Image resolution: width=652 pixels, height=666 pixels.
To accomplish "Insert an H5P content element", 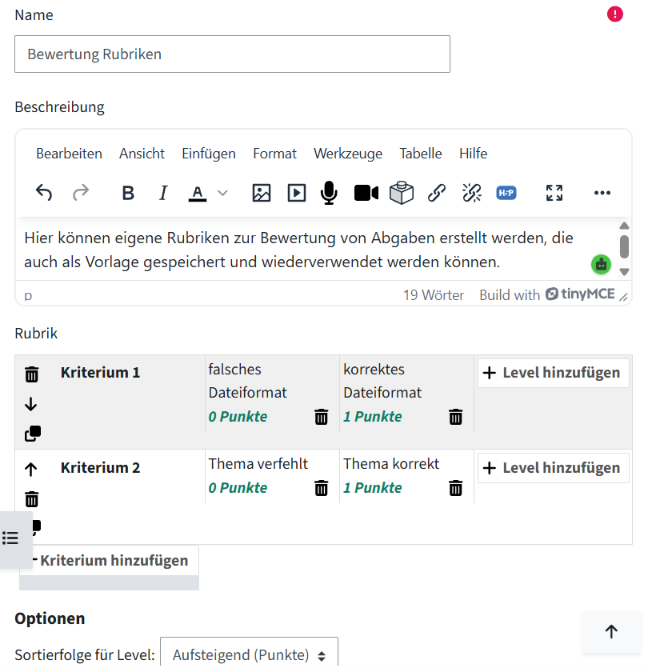I will pyautogui.click(x=506, y=193).
